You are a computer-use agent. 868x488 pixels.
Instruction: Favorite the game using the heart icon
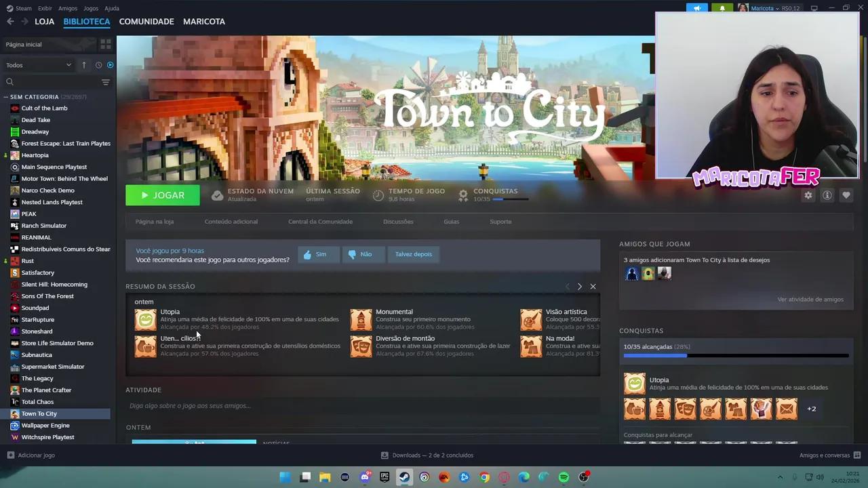click(846, 195)
